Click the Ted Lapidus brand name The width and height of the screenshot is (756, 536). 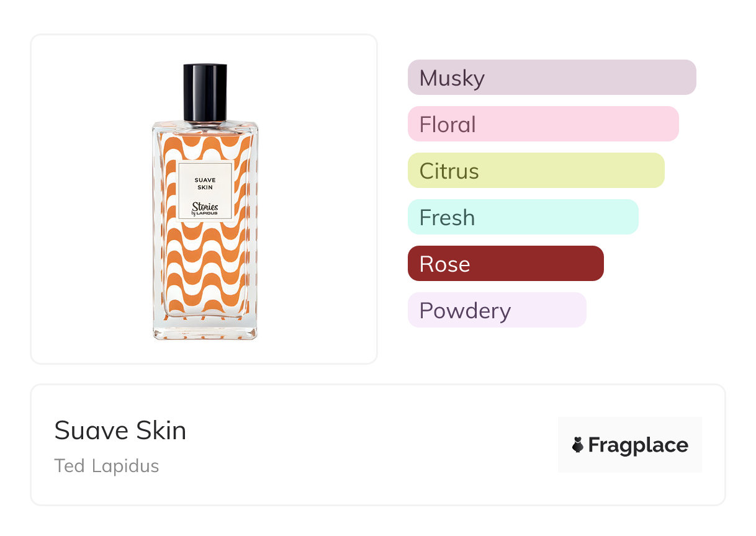(106, 466)
